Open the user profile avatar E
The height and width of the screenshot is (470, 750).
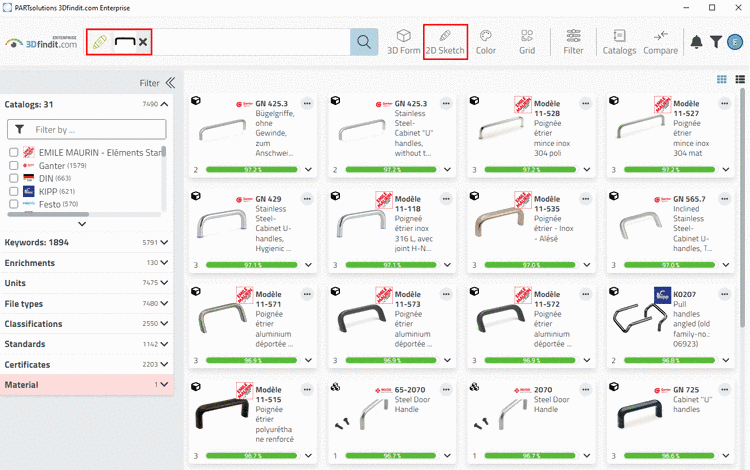tap(735, 42)
